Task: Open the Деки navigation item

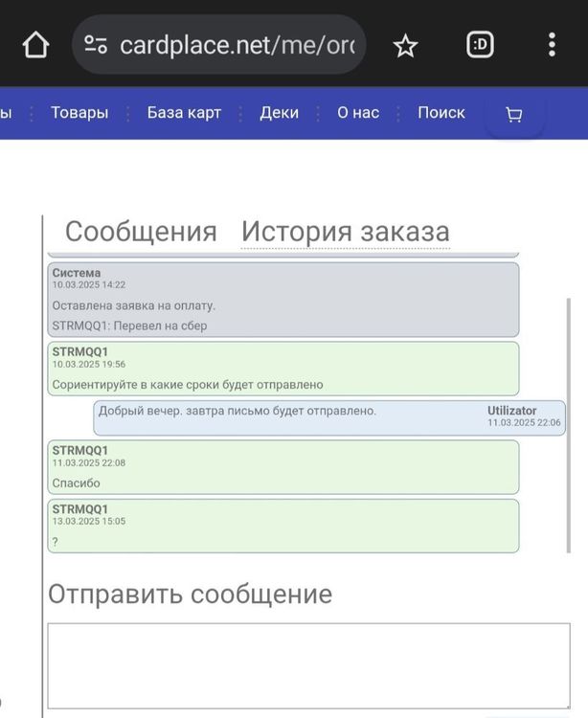Action: [x=279, y=113]
